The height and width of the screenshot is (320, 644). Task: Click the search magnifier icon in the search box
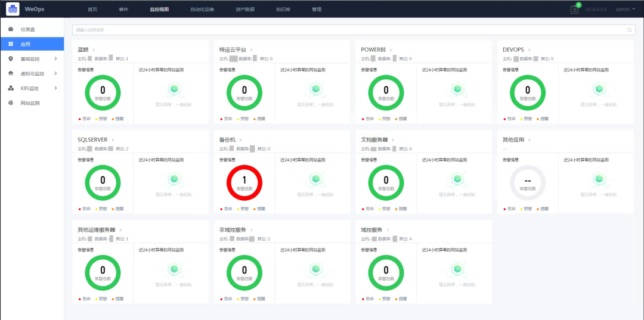coord(629,30)
